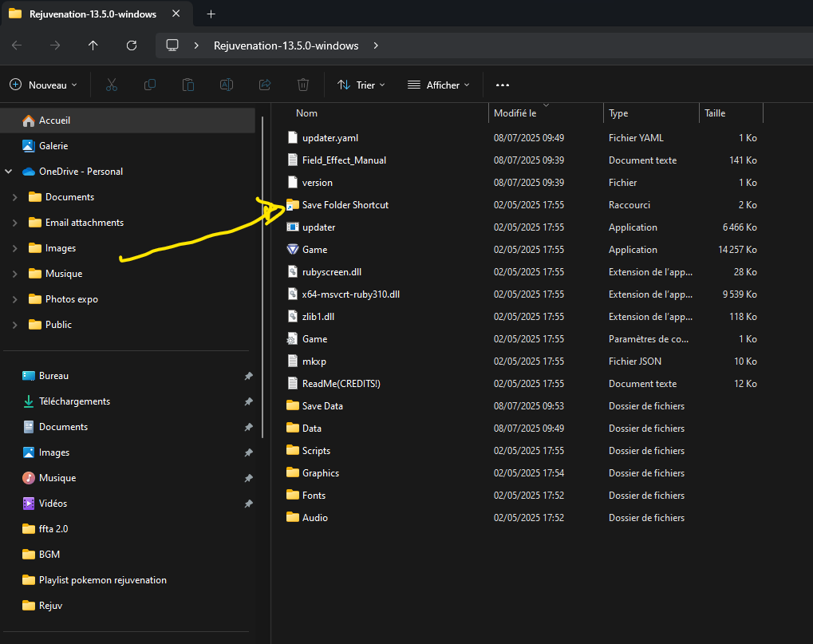This screenshot has width=813, height=644.
Task: Select the version file
Action: tap(318, 183)
